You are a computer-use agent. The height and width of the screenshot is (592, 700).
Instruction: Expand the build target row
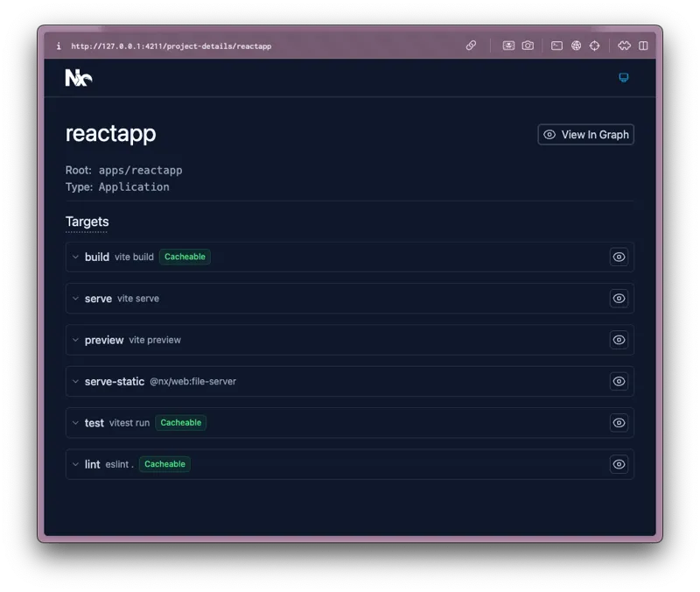75,257
